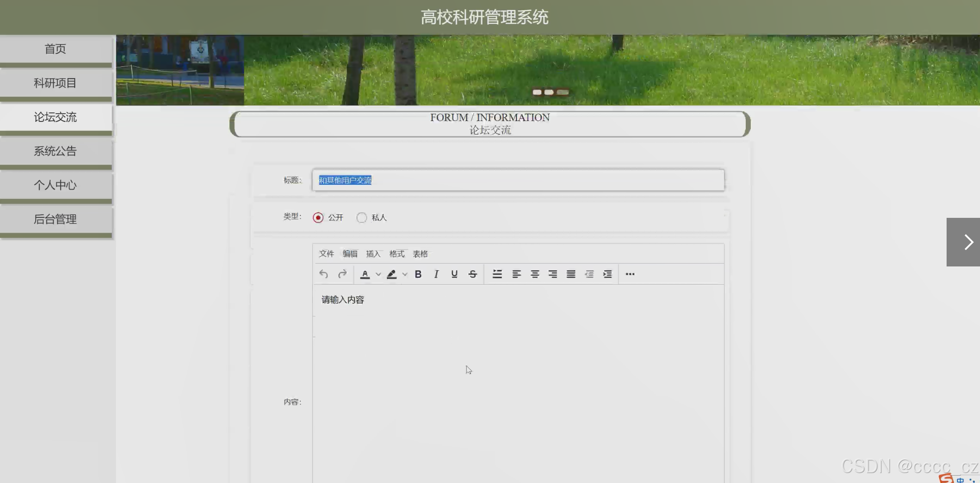Go to 科研项目 in the sidebar
Viewport: 980px width, 483px height.
point(56,83)
